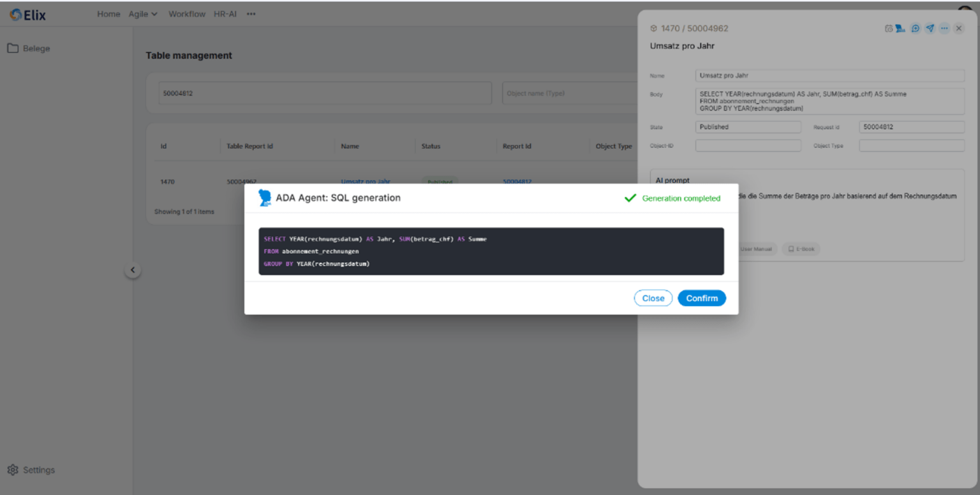Open the three-dot menu in detail panel
The image size is (980, 495).
click(944, 29)
